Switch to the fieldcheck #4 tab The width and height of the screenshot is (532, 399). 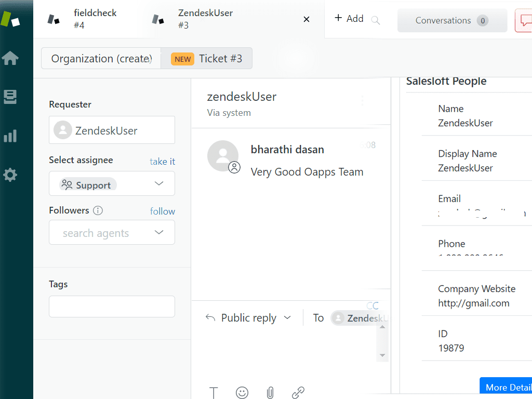click(83, 19)
